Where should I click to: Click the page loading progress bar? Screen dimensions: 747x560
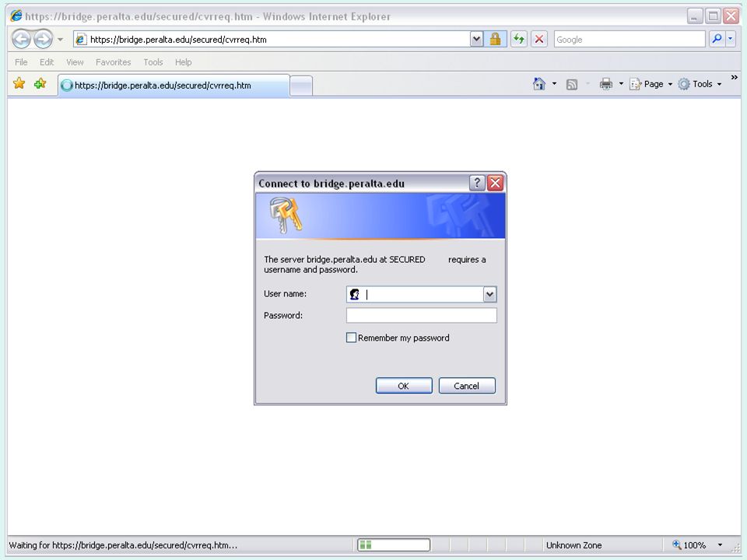coord(394,544)
